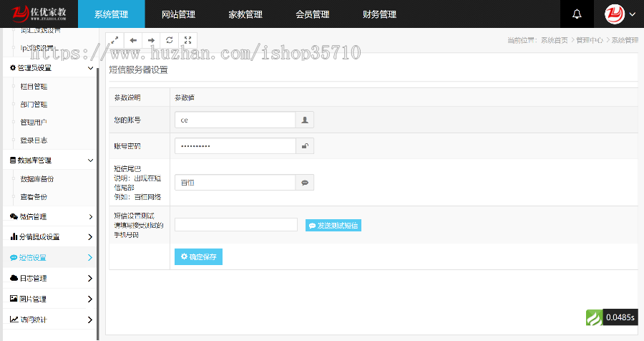Screen dimensions: 644x341
Task: Go to 会员管理 tab
Action: (x=312, y=14)
